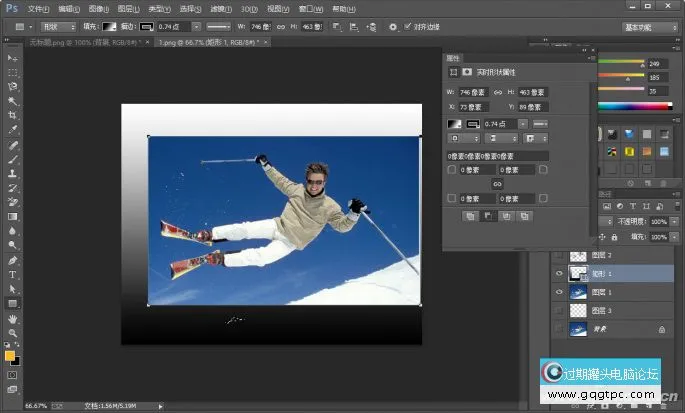This screenshot has width=685, height=413.
Task: Select the Zoom tool in toolbox
Action: tap(13, 332)
